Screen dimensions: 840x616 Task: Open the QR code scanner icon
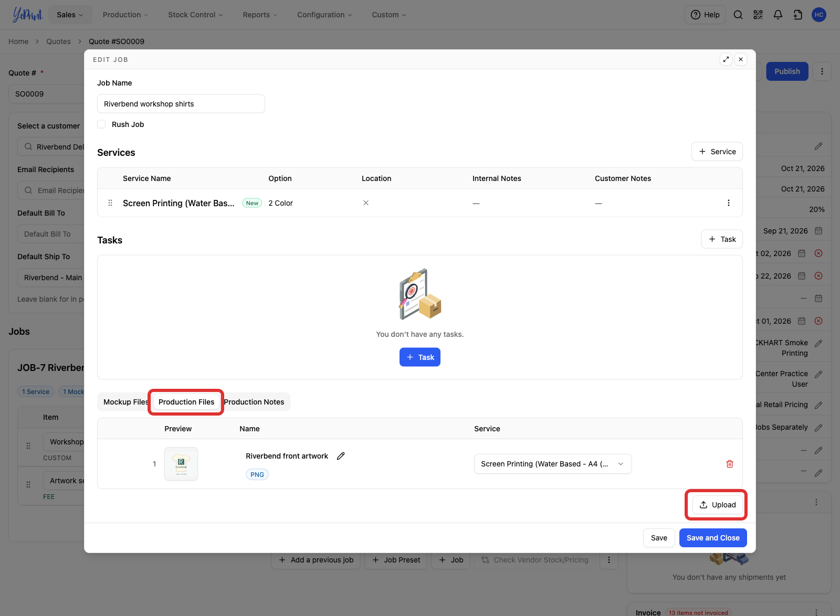[x=758, y=15]
